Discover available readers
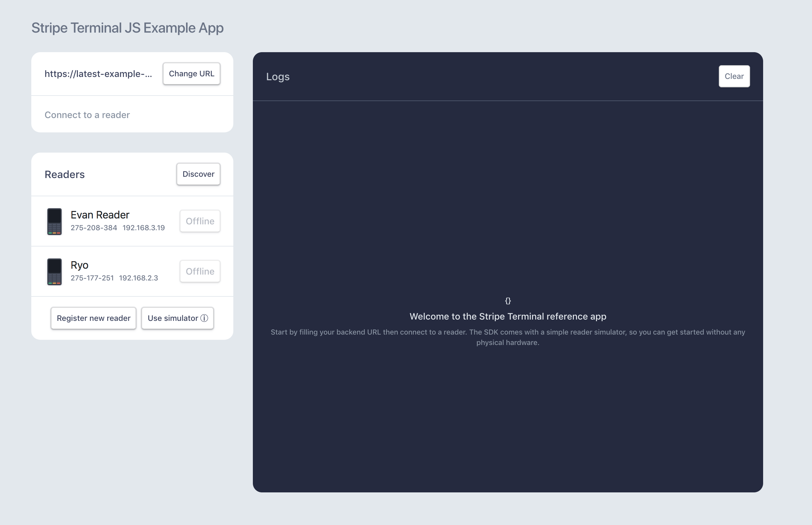The image size is (812, 525). (x=198, y=174)
